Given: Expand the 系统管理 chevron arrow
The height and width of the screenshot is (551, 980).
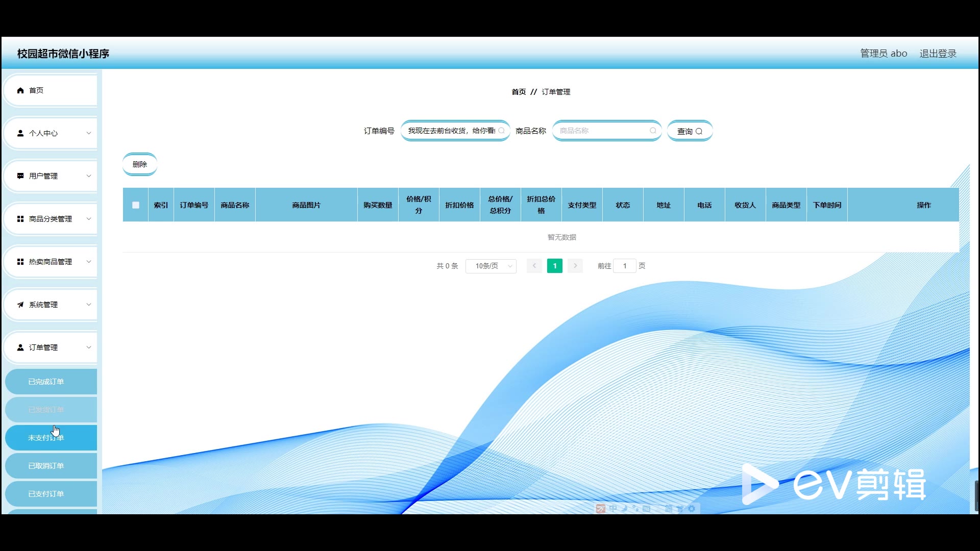Looking at the screenshot, I should pos(89,305).
